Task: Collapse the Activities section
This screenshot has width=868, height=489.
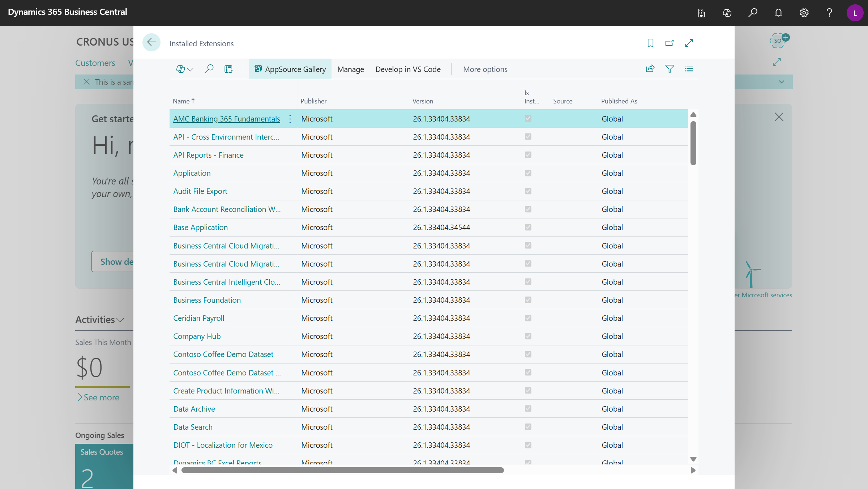Action: tap(120, 320)
